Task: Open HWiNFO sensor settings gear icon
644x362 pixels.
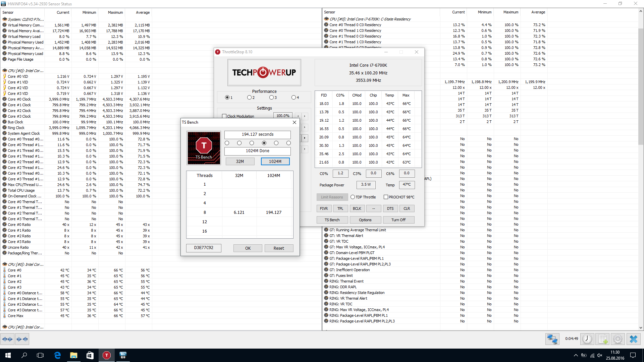Action: tap(618, 339)
